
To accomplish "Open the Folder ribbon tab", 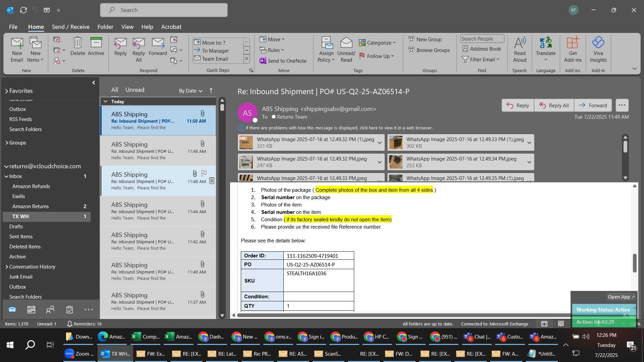I will (x=105, y=27).
